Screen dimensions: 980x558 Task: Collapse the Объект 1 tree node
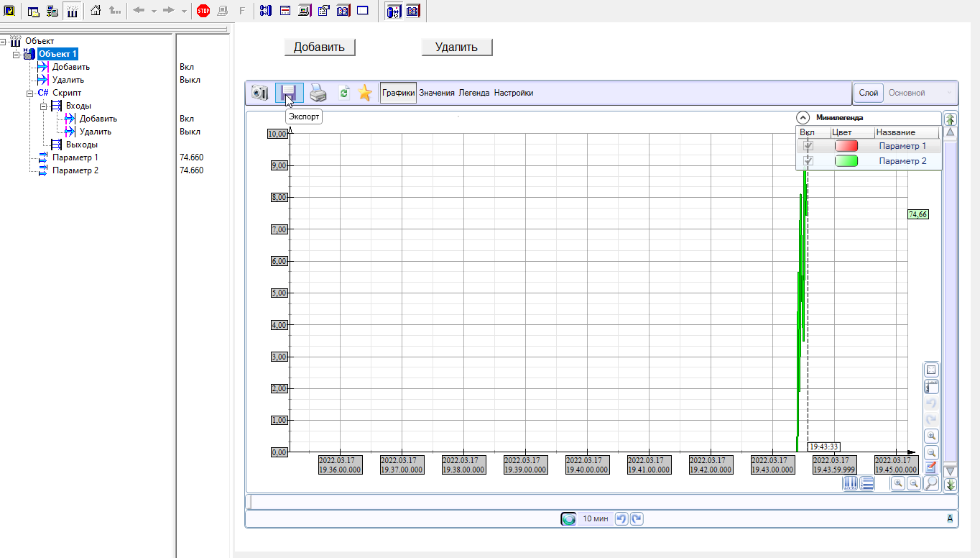pyautogui.click(x=17, y=54)
